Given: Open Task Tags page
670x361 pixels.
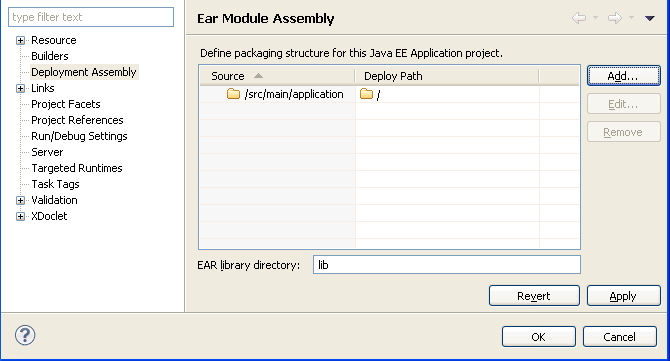Looking at the screenshot, I should 56,184.
